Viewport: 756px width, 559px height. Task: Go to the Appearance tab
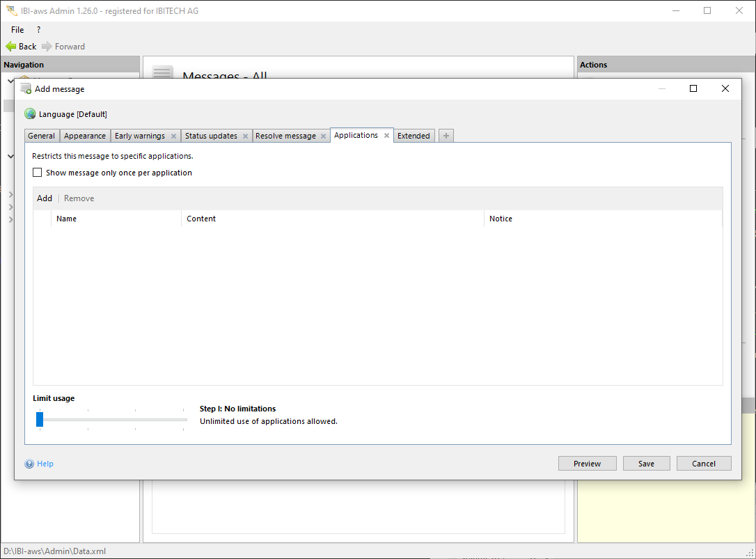(x=85, y=136)
